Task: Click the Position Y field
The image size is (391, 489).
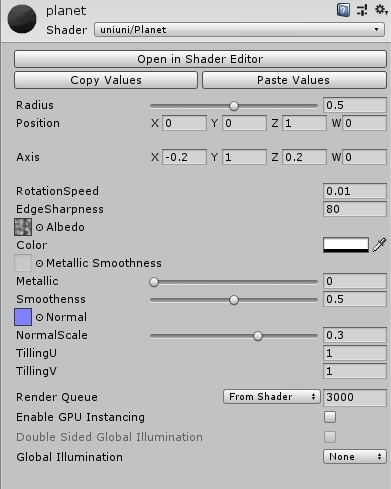Action: [244, 123]
